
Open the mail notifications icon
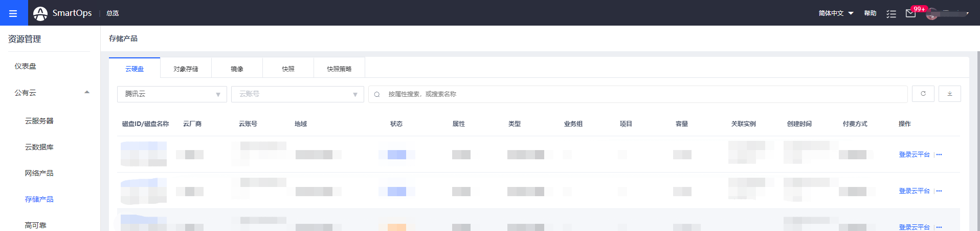[911, 13]
